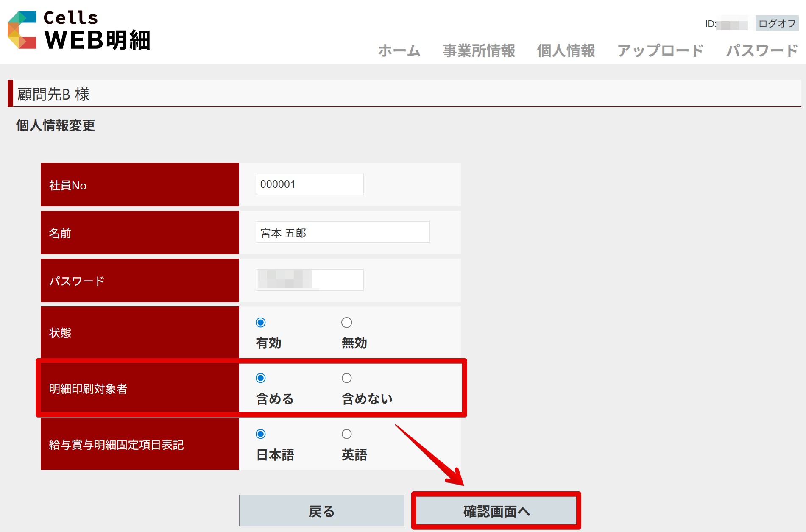
Task: Click the 社員No input field
Action: point(309,184)
